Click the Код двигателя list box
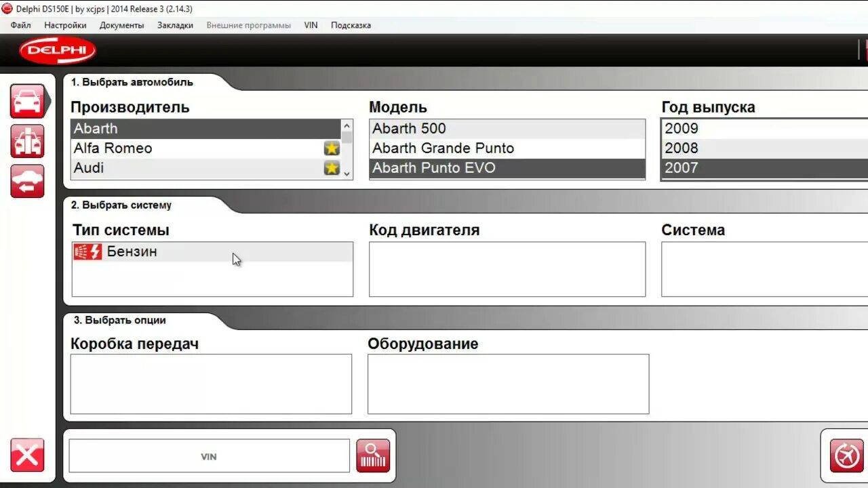868x488 pixels. tap(507, 269)
